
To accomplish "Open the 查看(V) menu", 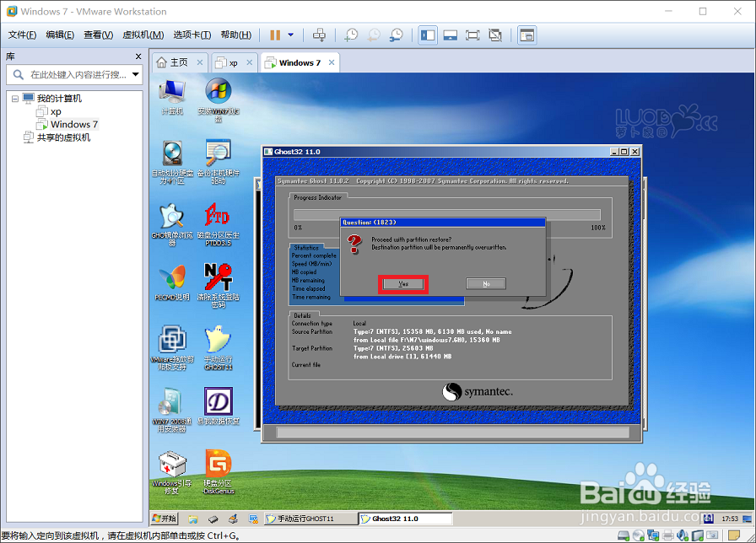I will [99, 35].
